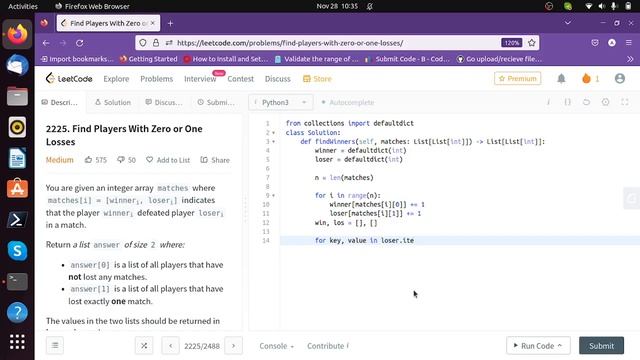Viewport: 640px width, 360px height.
Task: View the streak flame counter
Action: pos(590,78)
